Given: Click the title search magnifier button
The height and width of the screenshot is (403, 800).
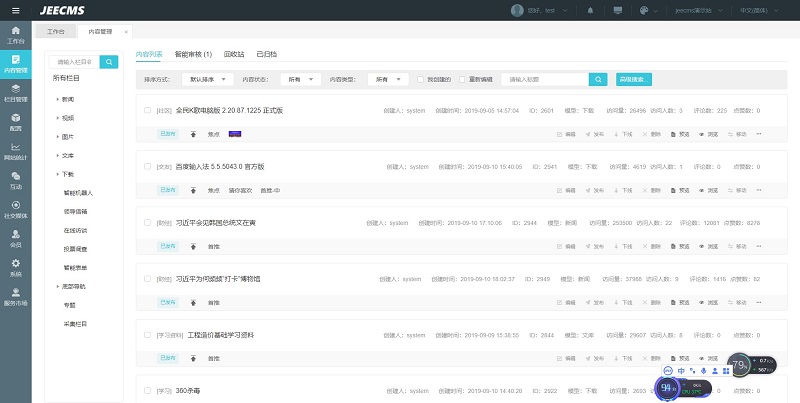Looking at the screenshot, I should 598,78.
